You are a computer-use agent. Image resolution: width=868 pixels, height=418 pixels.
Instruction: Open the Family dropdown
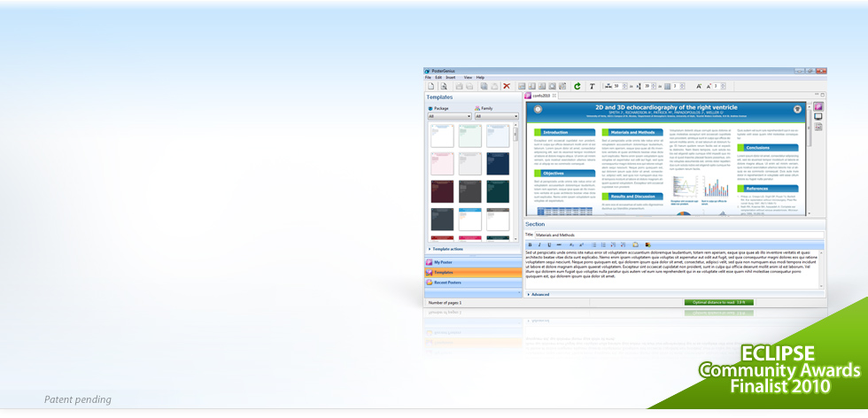pos(497,116)
